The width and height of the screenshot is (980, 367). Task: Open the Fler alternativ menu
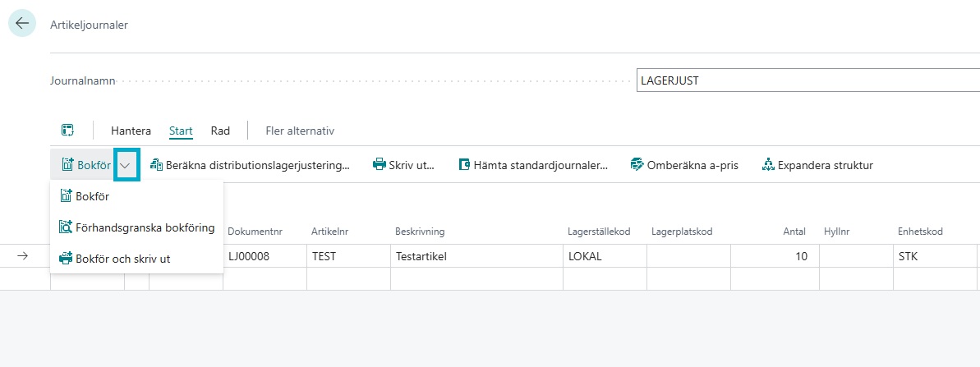coord(300,131)
